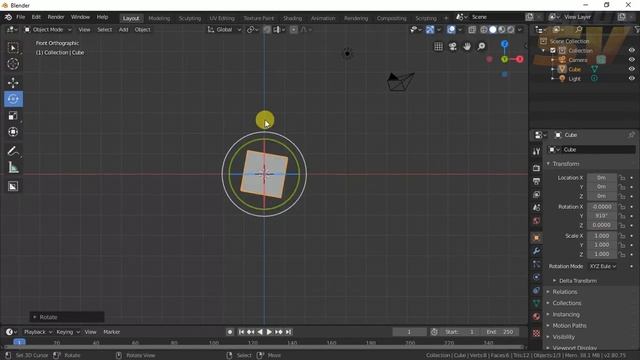Toggle Collection exclude checkbox
Screen dimensions: 640x360
pos(553,51)
